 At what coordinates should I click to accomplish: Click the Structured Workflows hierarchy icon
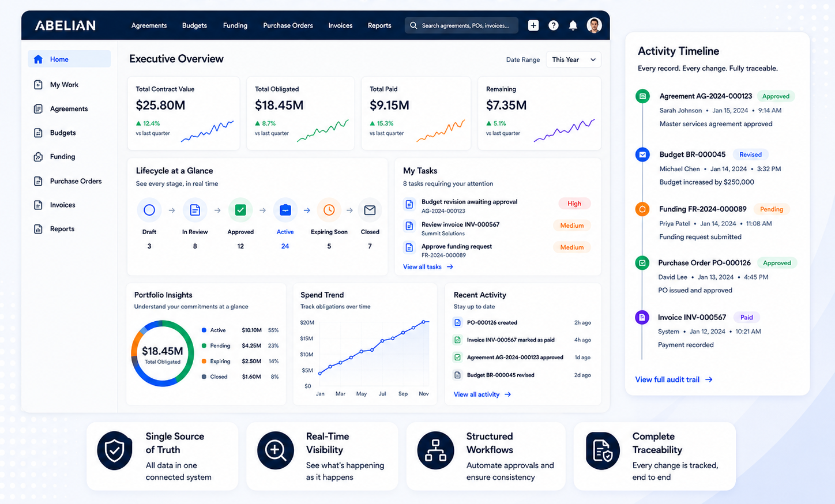[x=435, y=450]
